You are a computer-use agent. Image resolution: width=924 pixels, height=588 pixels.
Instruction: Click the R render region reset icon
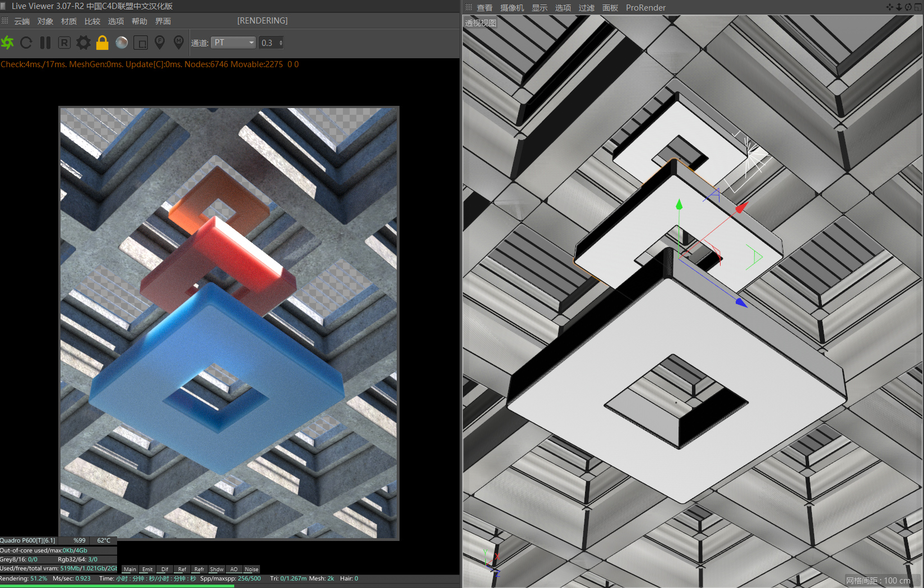click(64, 43)
